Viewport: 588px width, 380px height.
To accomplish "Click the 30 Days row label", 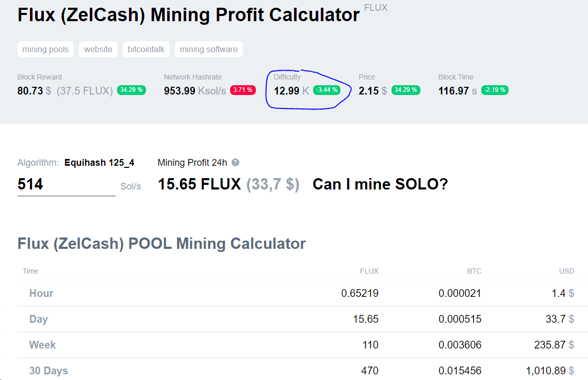I will pos(48,371).
